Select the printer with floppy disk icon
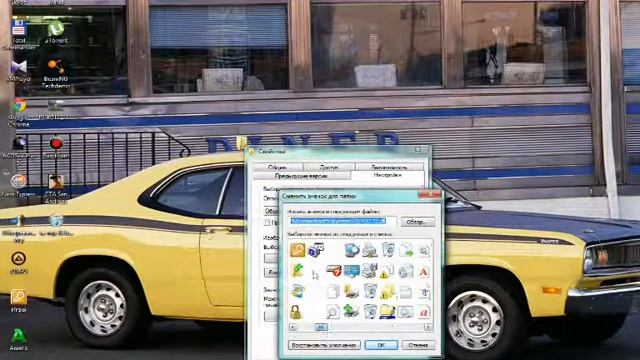Image resolution: width=640 pixels, height=360 pixels. coord(369,271)
